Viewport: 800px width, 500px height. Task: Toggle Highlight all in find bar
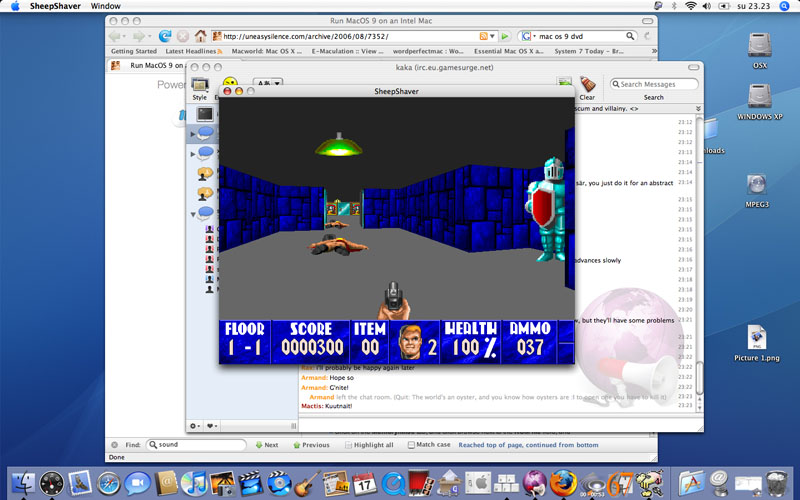(x=368, y=445)
